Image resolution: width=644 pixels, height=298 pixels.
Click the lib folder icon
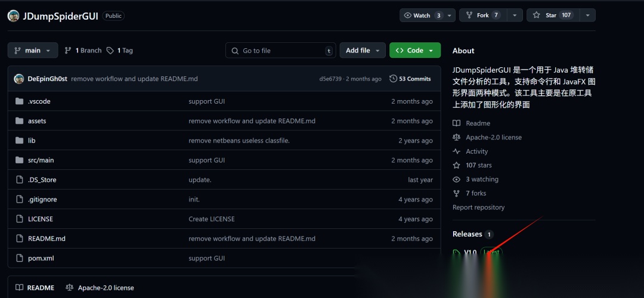[x=19, y=141]
